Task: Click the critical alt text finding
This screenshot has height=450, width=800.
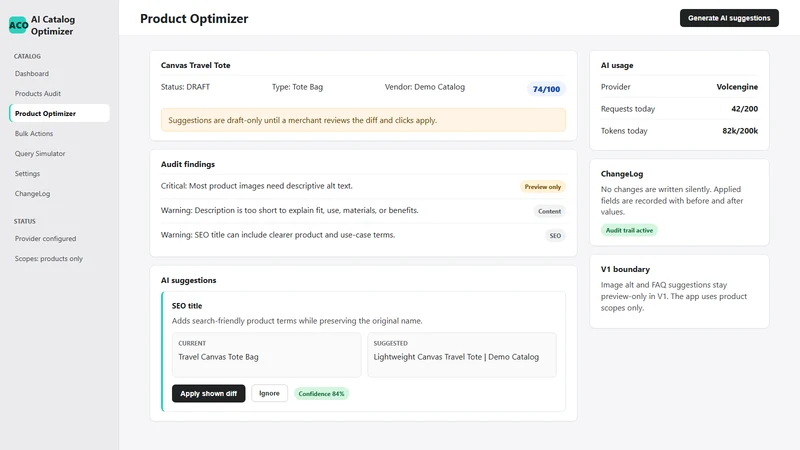Action: click(x=257, y=186)
